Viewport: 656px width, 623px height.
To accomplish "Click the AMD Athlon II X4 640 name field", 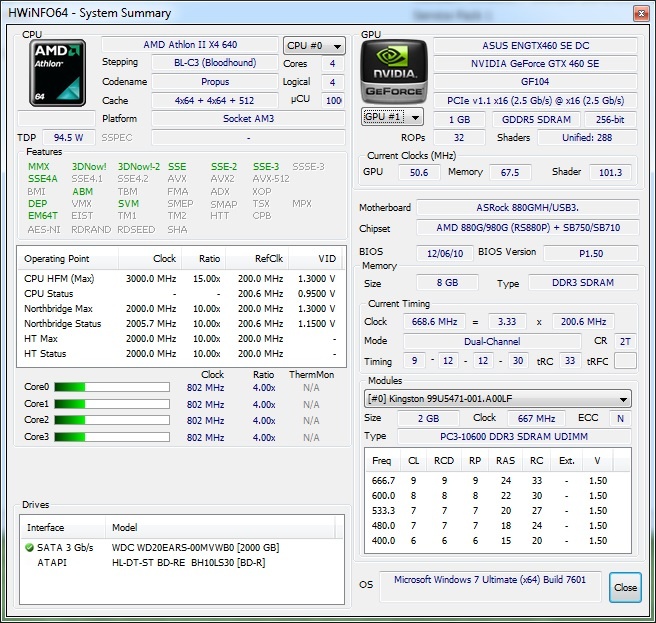I will pos(190,44).
